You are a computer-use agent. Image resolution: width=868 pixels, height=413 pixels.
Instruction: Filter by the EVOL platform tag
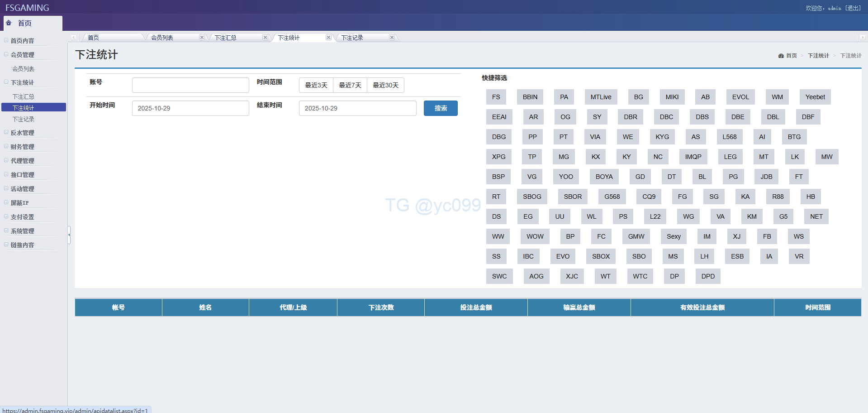740,97
